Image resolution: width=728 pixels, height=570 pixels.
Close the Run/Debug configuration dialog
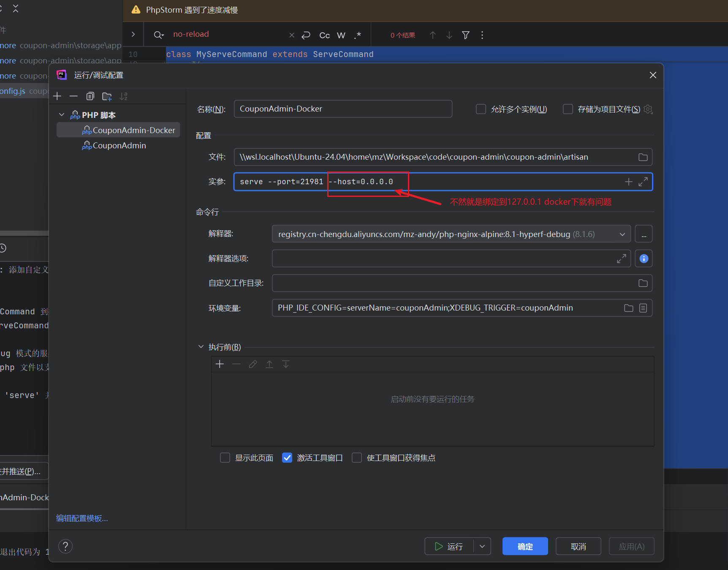pos(653,75)
